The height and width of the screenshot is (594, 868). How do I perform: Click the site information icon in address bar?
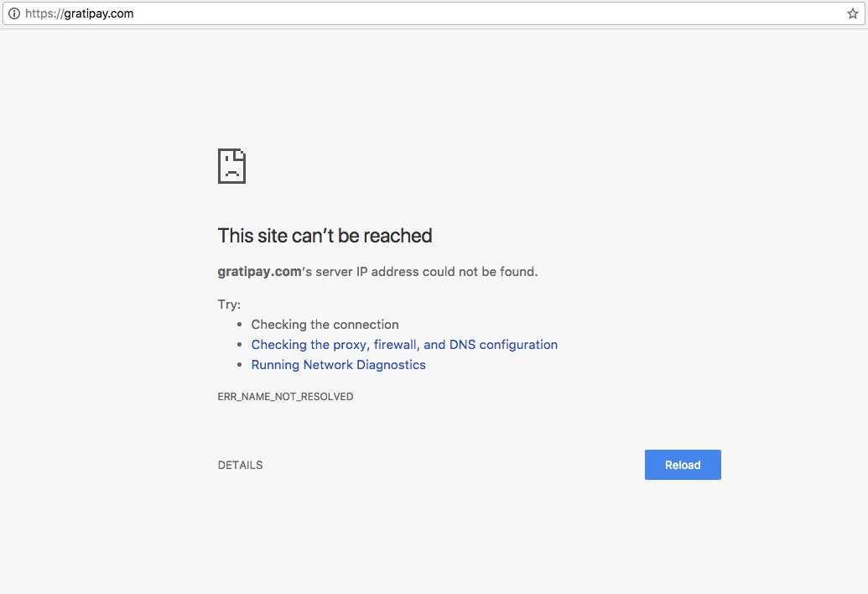coord(14,13)
